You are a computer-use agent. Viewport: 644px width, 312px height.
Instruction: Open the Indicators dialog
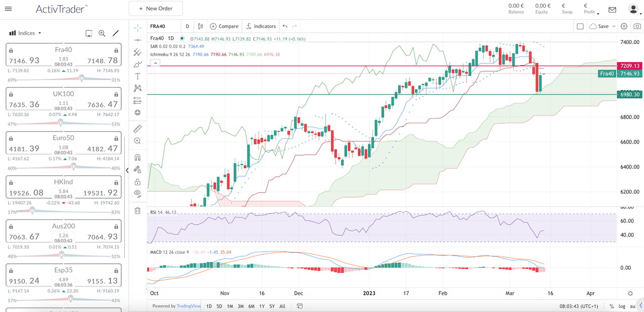pos(261,26)
